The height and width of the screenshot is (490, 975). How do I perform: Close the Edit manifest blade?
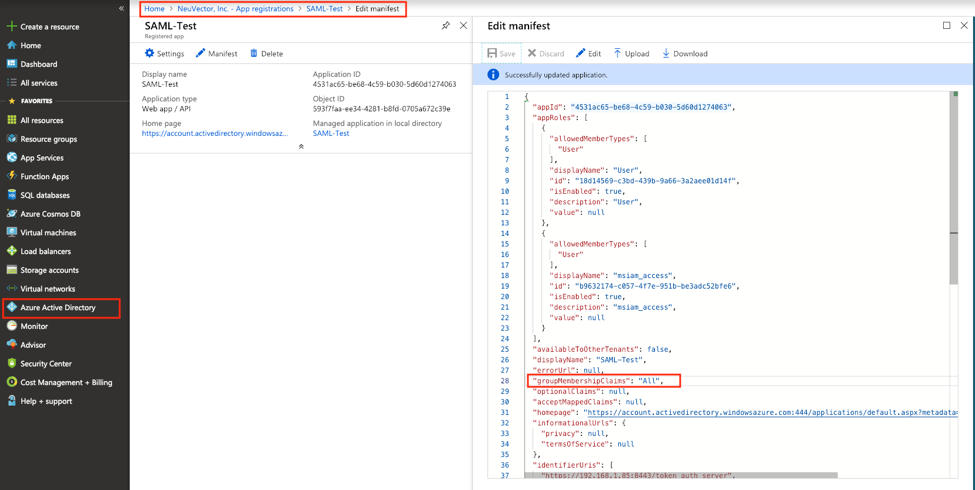coord(965,25)
